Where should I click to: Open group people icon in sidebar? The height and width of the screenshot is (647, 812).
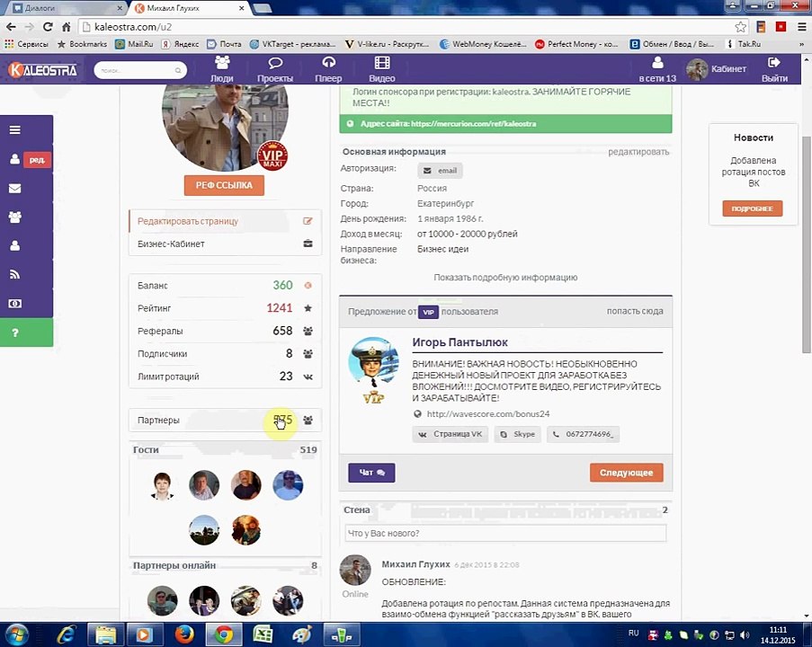[15, 217]
